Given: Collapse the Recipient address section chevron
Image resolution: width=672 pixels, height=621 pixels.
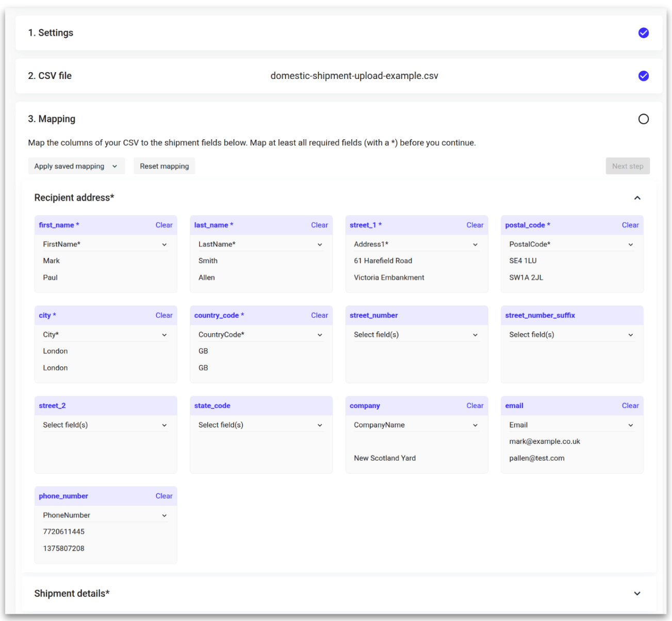Looking at the screenshot, I should pos(637,198).
